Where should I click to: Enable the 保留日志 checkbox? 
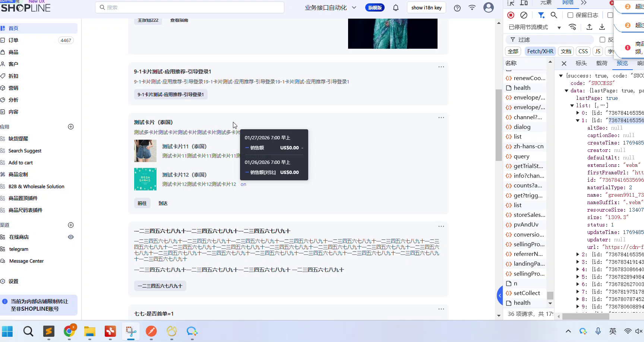(x=570, y=15)
